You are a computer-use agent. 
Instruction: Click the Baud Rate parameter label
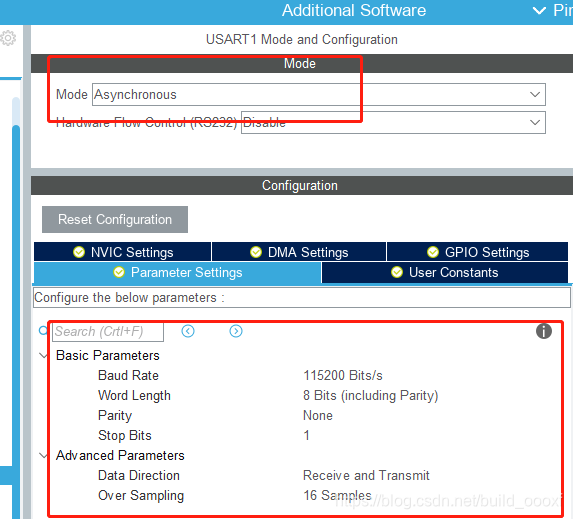click(128, 375)
